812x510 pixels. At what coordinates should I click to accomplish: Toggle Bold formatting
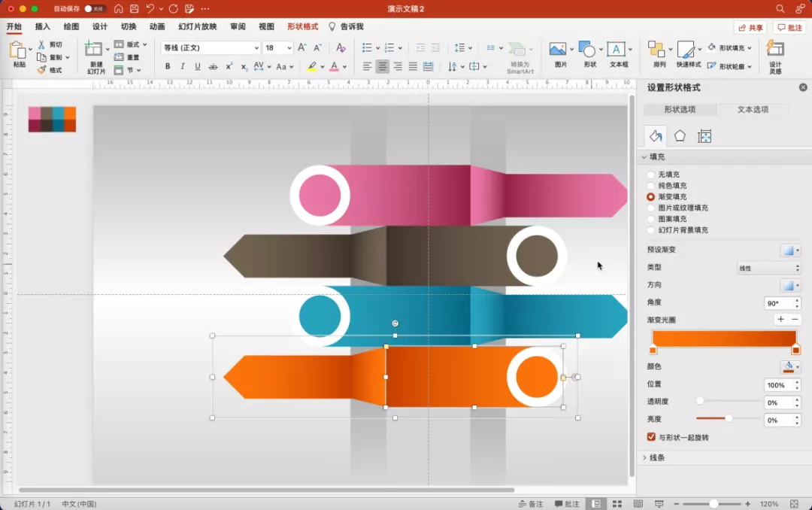tap(167, 66)
